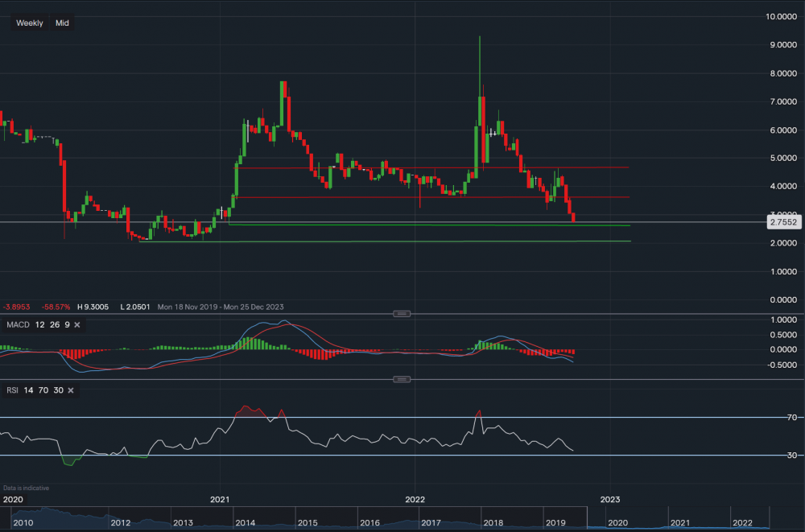The width and height of the screenshot is (805, 532).
Task: Open the Weekly timeframe selector
Action: (x=30, y=23)
